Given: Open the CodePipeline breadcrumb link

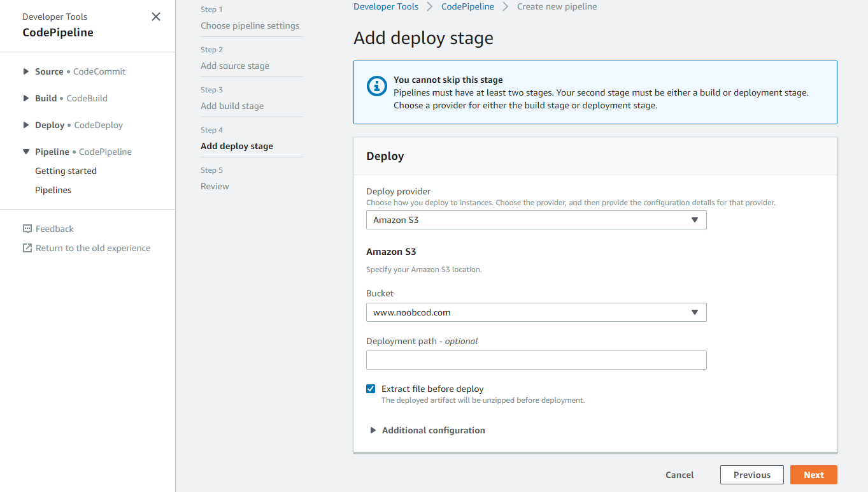Looking at the screenshot, I should 467,6.
